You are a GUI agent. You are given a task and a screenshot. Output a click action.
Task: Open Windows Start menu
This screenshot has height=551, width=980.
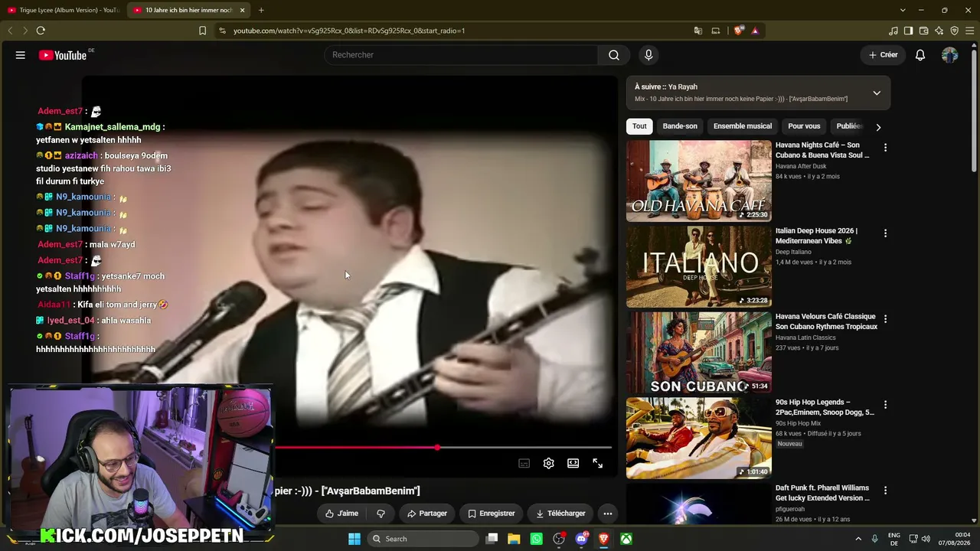(x=354, y=539)
